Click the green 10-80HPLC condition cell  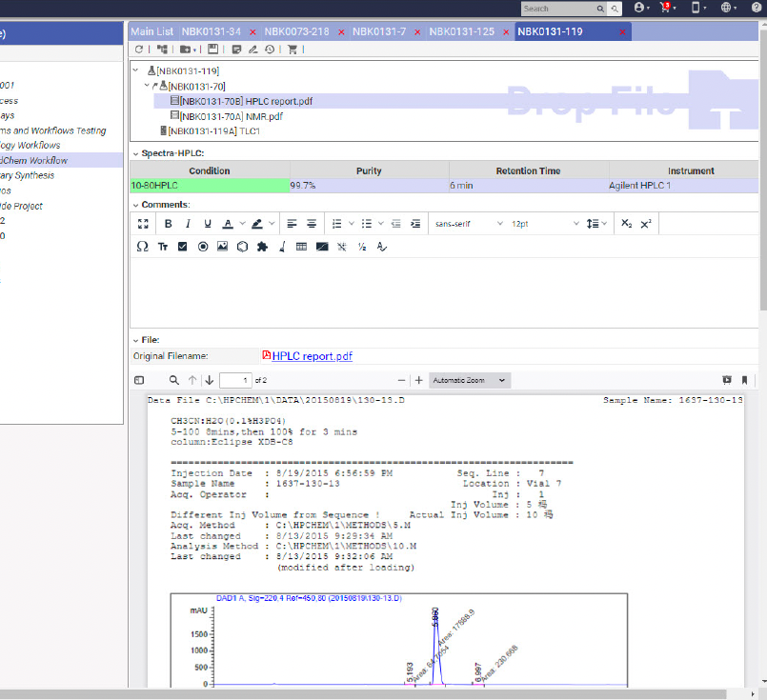pyautogui.click(x=210, y=186)
